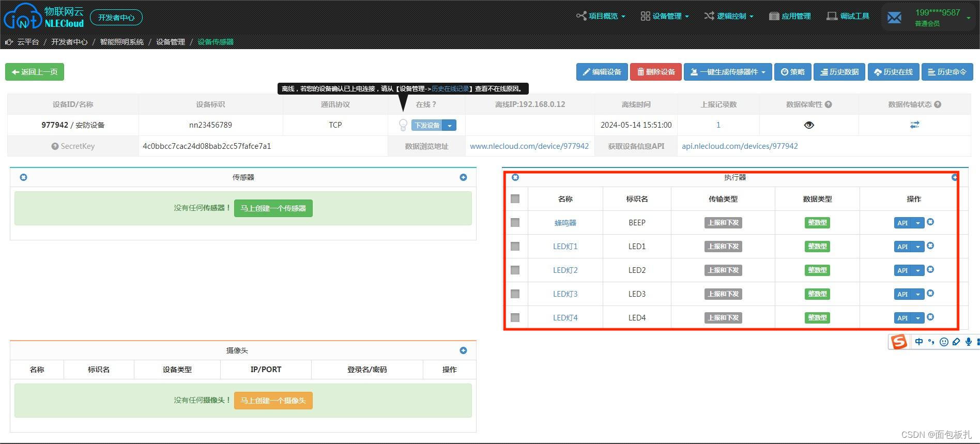980x444 pixels.
Task: Delete the 蜂鸣器 actuator via its x icon
Action: tap(930, 222)
